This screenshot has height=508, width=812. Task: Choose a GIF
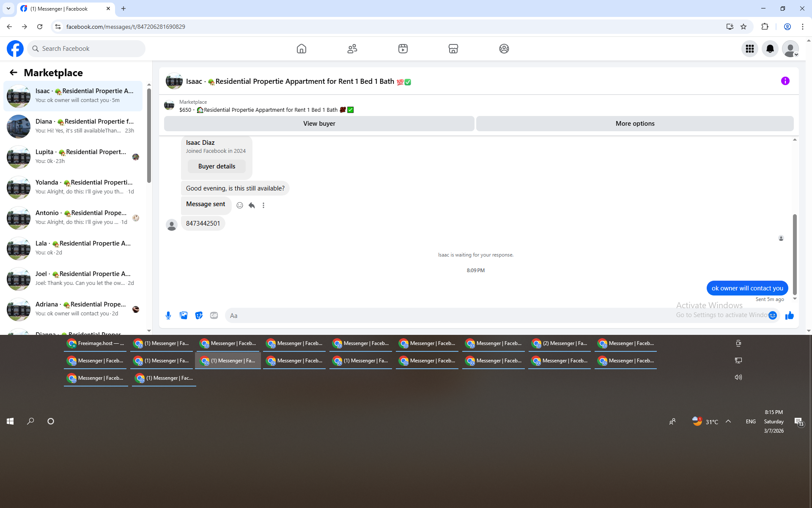(214, 315)
